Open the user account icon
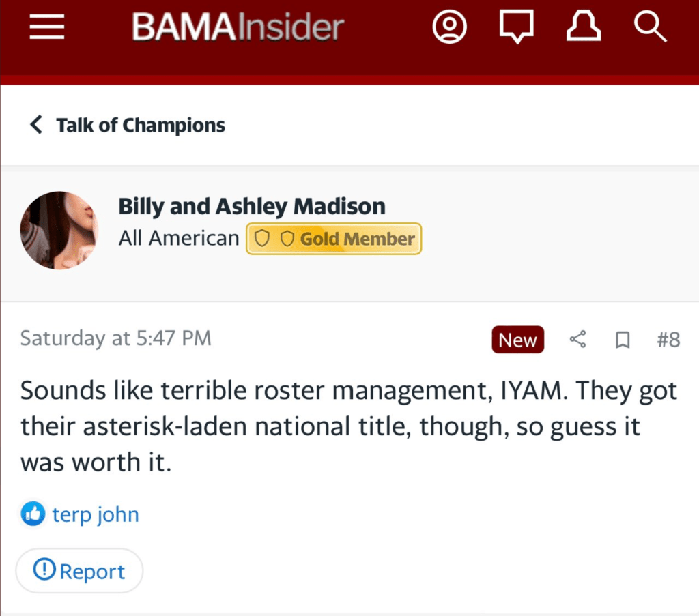This screenshot has height=616, width=699. [x=450, y=27]
